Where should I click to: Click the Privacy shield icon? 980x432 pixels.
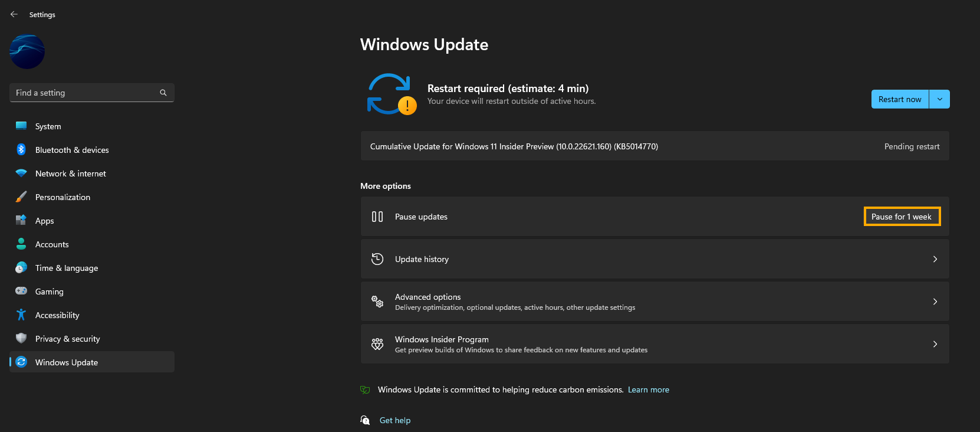(x=21, y=338)
